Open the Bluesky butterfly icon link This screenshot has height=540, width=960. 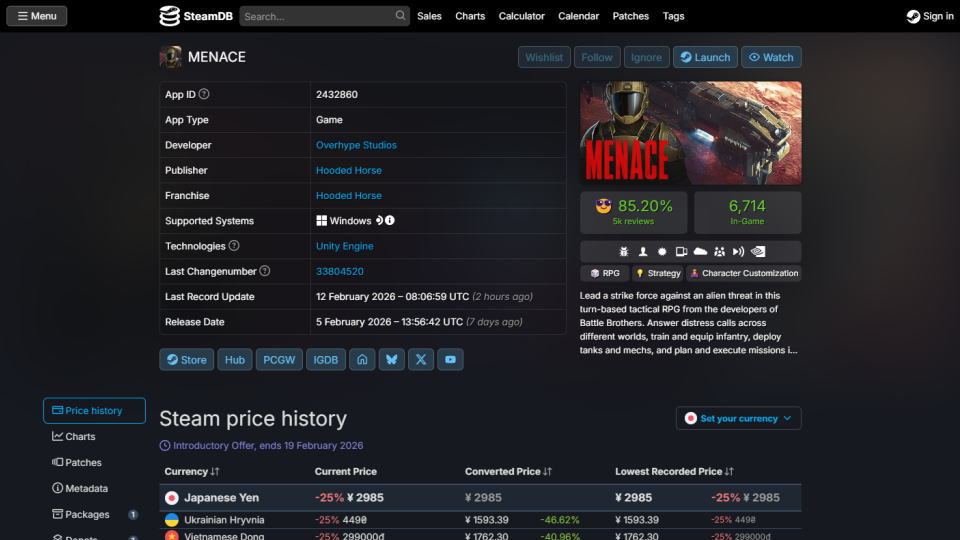(x=392, y=360)
